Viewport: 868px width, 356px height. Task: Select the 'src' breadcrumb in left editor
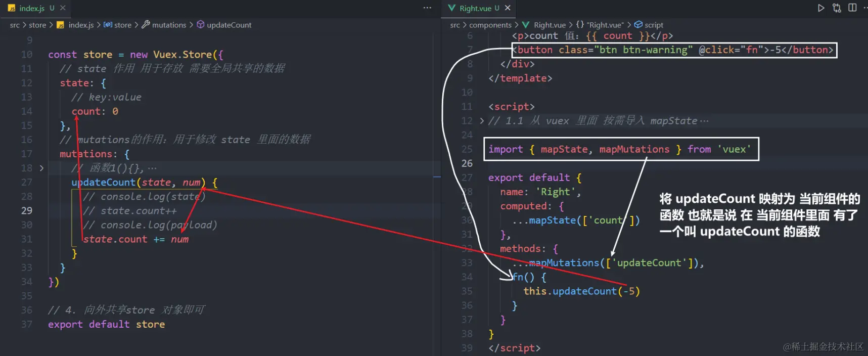pyautogui.click(x=15, y=25)
